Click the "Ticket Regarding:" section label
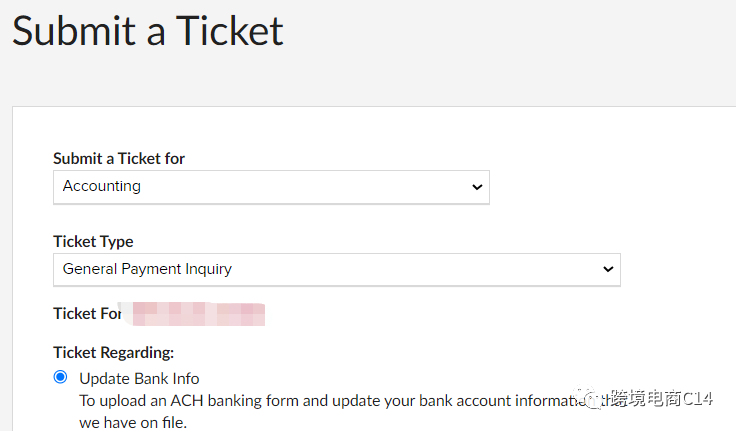 pyautogui.click(x=114, y=352)
